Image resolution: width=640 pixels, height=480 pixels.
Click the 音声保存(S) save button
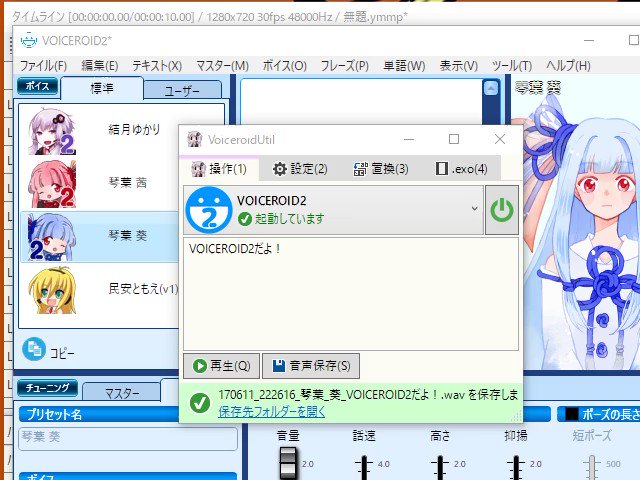click(311, 366)
